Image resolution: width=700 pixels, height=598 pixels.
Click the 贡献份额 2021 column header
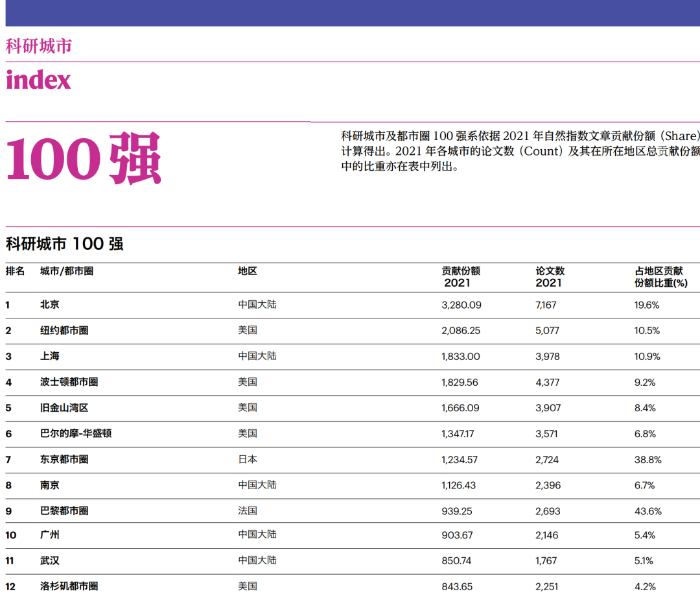point(461,277)
